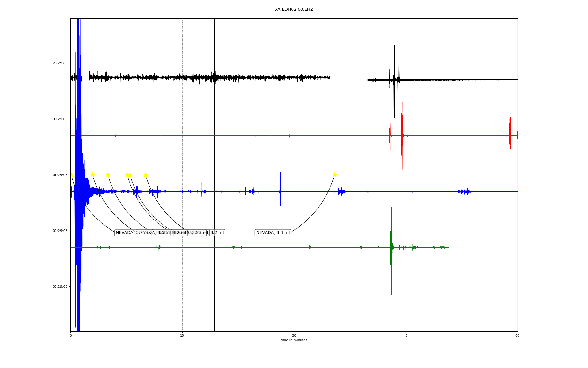588x368 pixels.
Task: Click the yellow star near minute 5
Action: [108, 175]
